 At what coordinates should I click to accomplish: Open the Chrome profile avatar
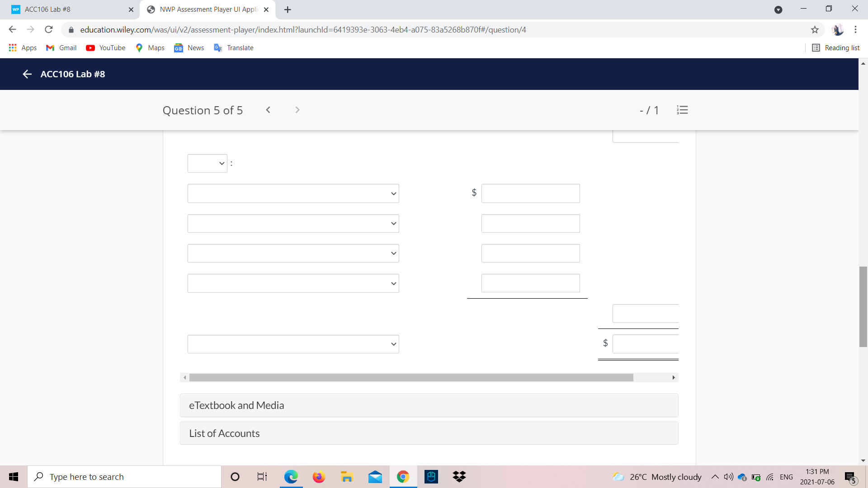838,29
